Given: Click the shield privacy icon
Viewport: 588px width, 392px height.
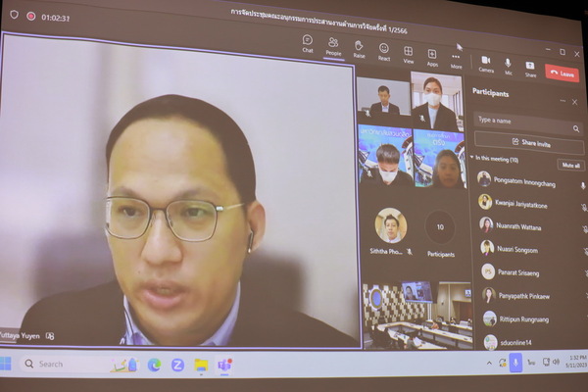Looking at the screenshot, I should (x=14, y=15).
